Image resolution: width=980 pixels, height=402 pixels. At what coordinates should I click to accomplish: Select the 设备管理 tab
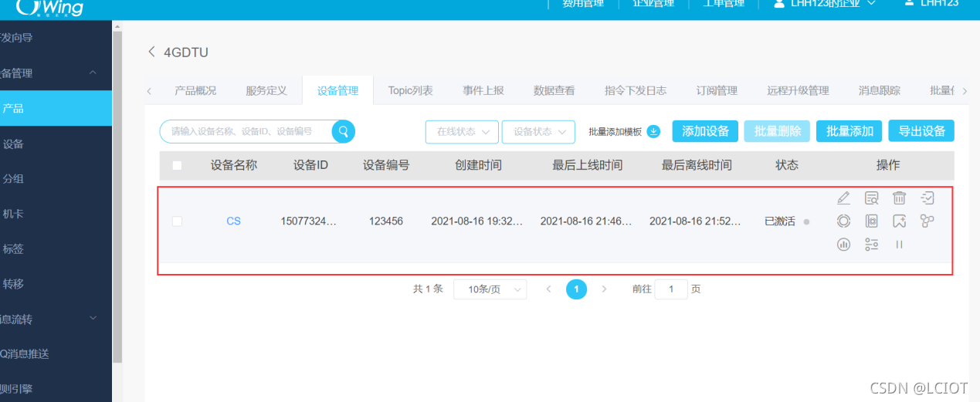tap(337, 90)
